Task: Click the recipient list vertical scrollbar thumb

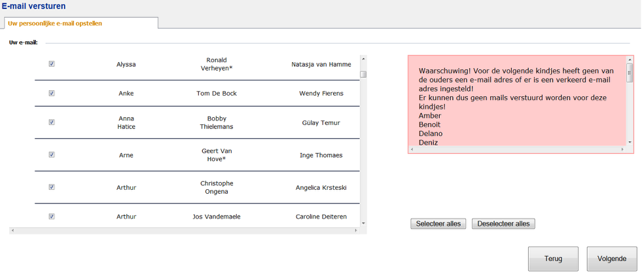Action: click(x=363, y=74)
